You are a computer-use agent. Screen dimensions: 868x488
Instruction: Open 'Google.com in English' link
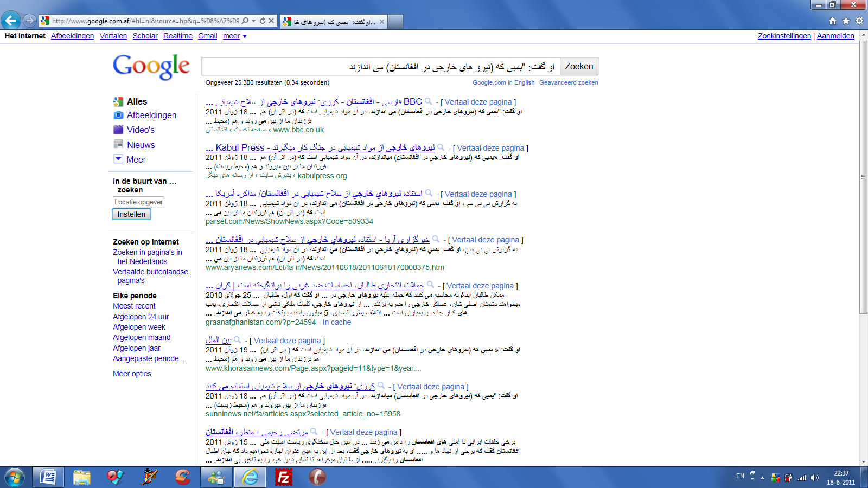click(x=503, y=82)
